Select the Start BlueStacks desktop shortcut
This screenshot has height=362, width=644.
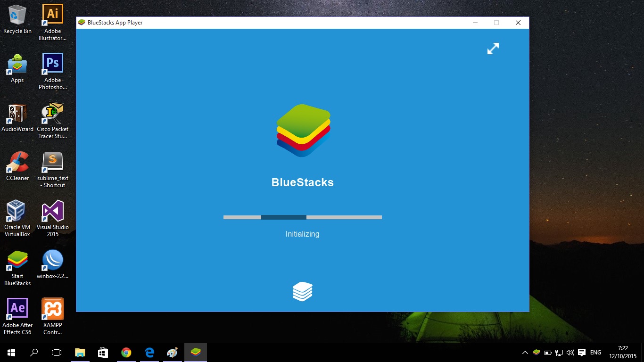click(x=17, y=267)
